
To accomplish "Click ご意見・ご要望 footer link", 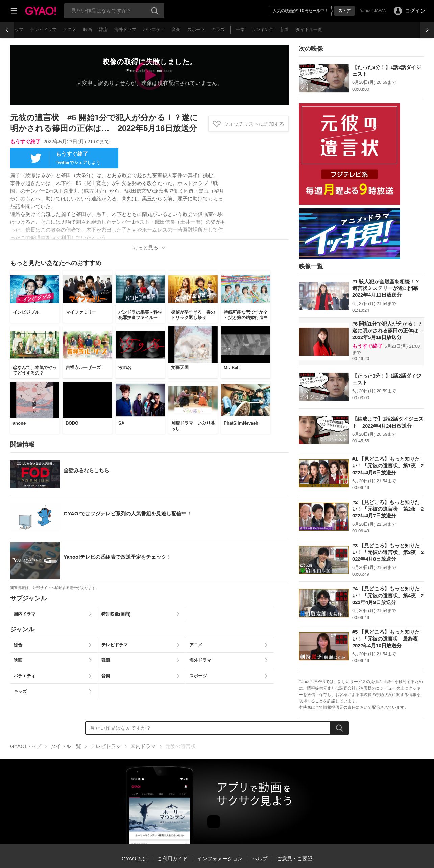I will (294, 858).
